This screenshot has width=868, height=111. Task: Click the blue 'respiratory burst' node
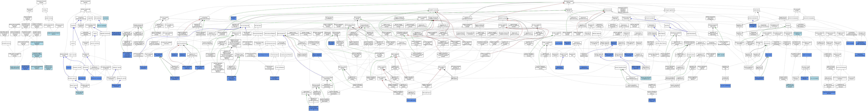(x=234, y=18)
